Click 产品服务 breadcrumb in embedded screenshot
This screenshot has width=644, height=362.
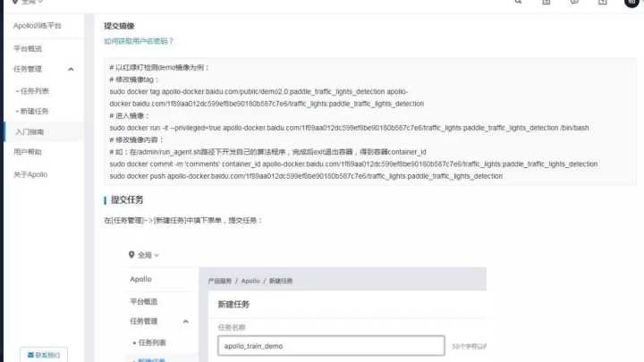220,282
